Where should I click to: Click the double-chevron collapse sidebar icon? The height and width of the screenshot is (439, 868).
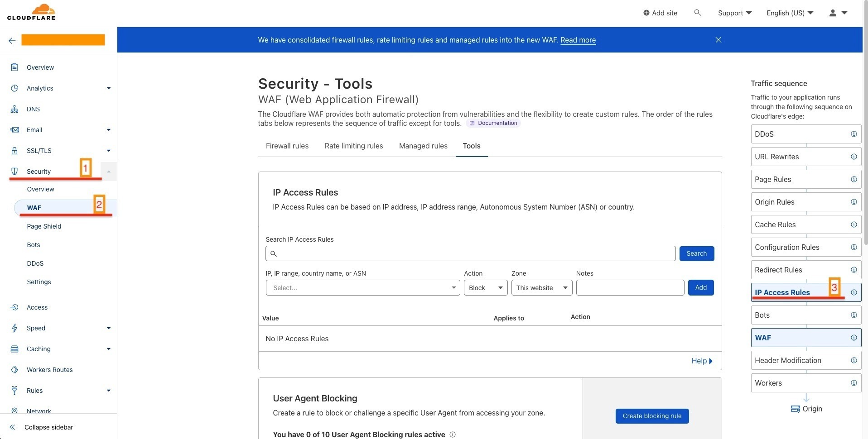pyautogui.click(x=12, y=427)
